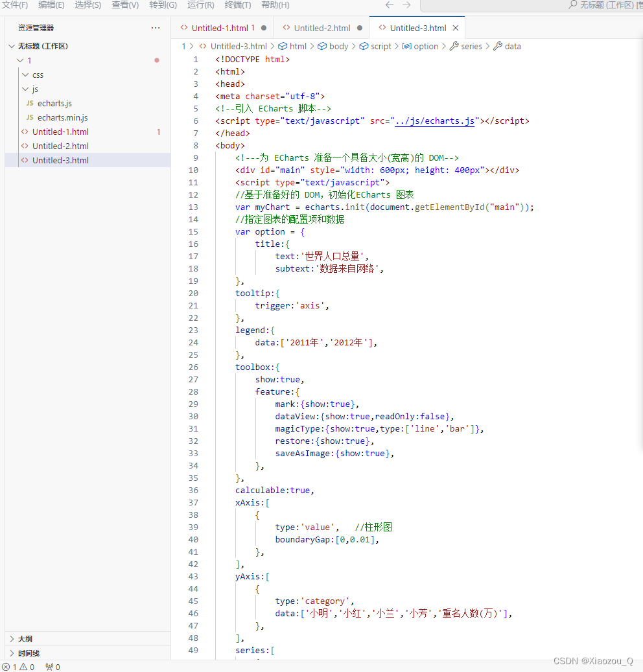Image resolution: width=643 pixels, height=672 pixels.
Task: Click JS icon beside echarts.js
Action: [30, 103]
